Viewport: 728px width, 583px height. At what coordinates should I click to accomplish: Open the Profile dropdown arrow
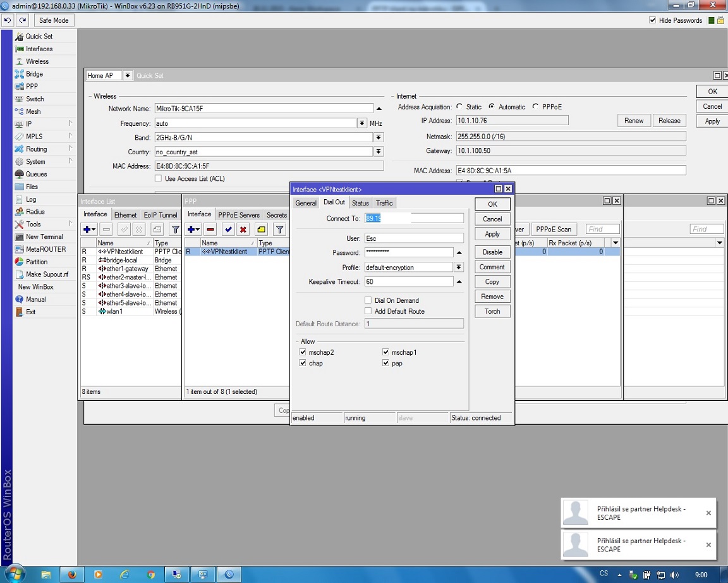(459, 267)
